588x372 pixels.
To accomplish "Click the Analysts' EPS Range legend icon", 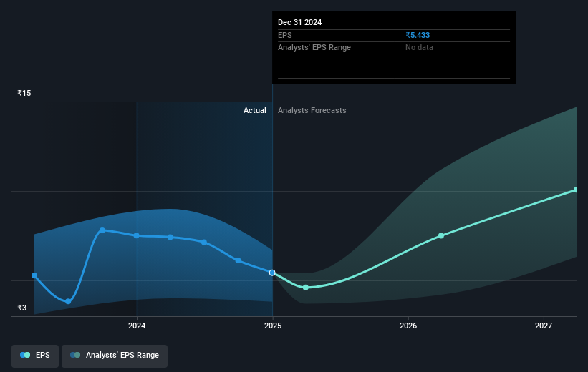I will point(75,355).
